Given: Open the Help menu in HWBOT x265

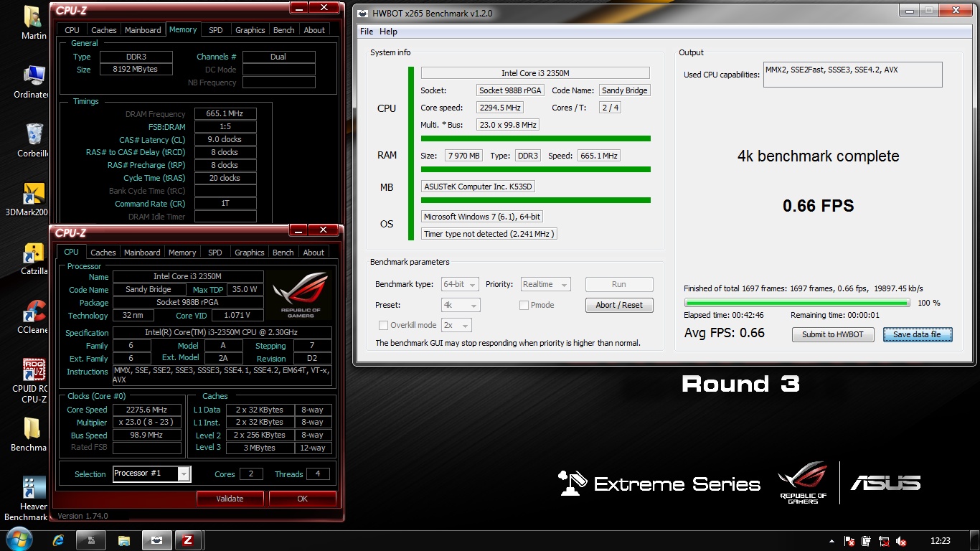Looking at the screenshot, I should coord(388,32).
